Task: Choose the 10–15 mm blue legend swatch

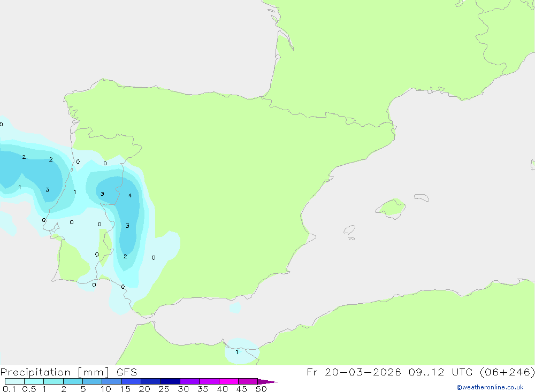Action: [112, 381]
